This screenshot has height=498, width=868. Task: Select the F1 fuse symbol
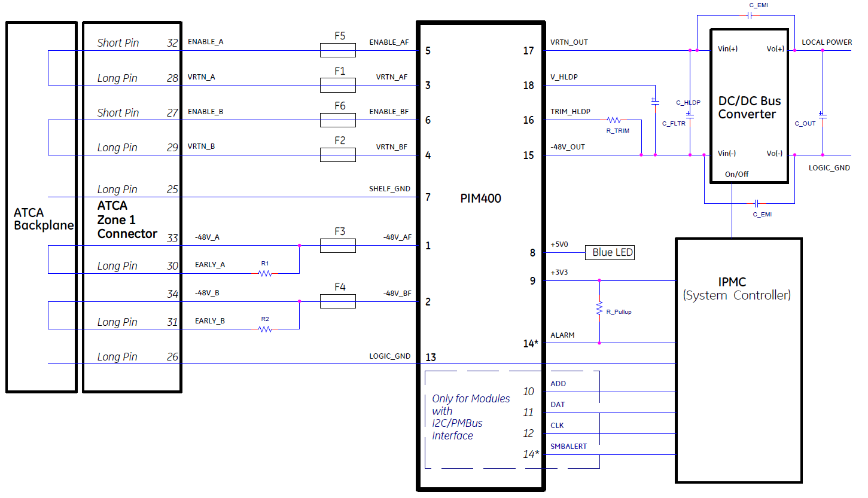[x=338, y=85]
